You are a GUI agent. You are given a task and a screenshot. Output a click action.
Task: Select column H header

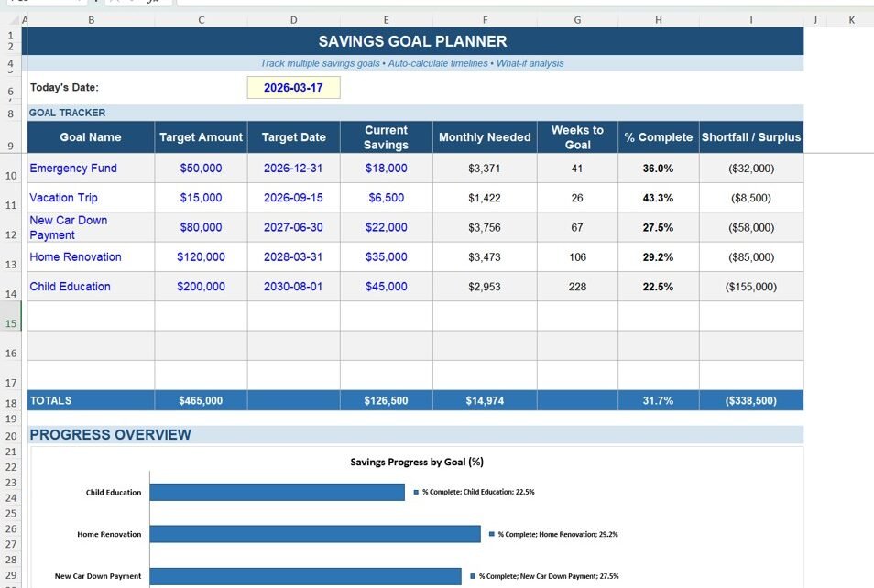(x=658, y=19)
